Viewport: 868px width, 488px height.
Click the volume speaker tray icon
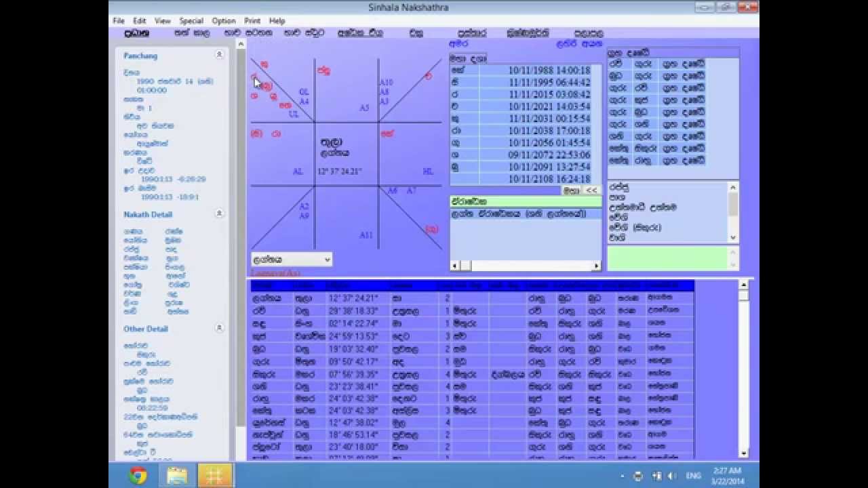click(x=671, y=476)
